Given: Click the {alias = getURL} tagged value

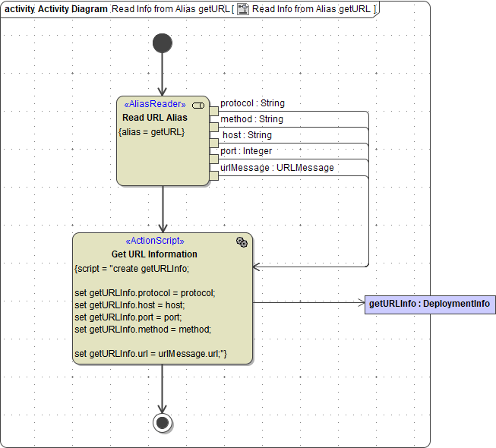Looking at the screenshot, I should (152, 131).
